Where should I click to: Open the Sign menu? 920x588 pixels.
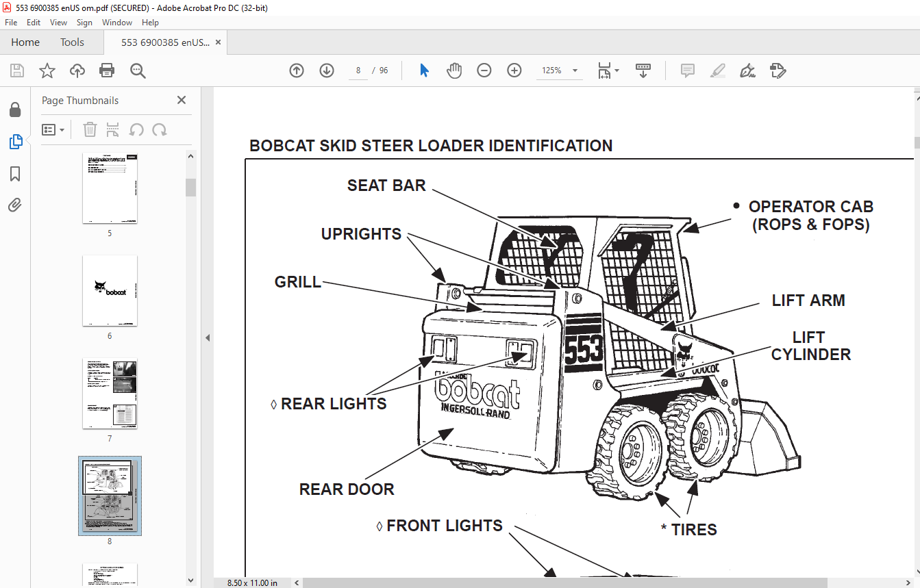[x=84, y=23]
